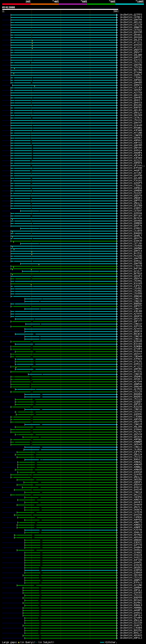Screen dimensions: 146x644
Task: Select label UniRef100_Q946J9
Action: 131,532
